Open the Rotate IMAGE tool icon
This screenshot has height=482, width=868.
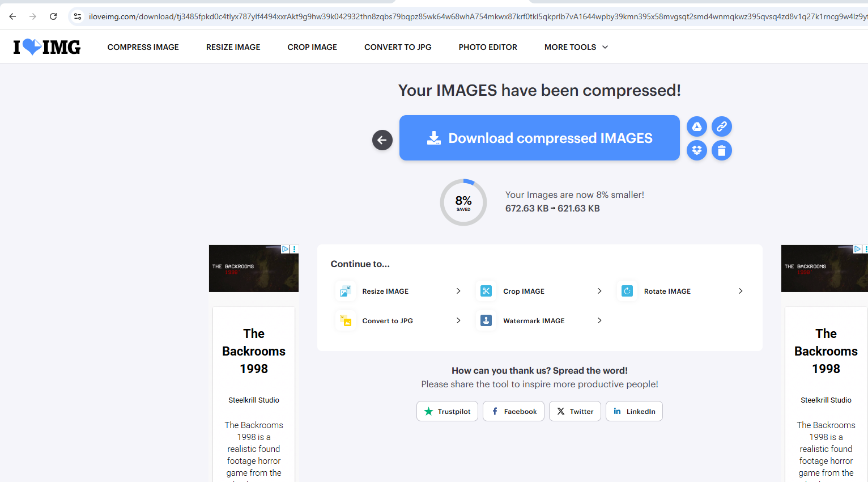tap(627, 290)
